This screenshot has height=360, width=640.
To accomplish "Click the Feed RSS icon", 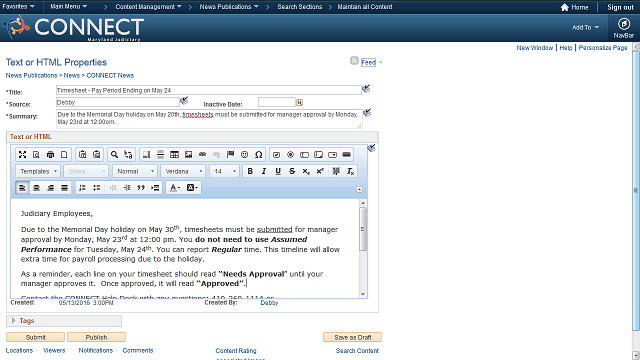I will tap(354, 61).
